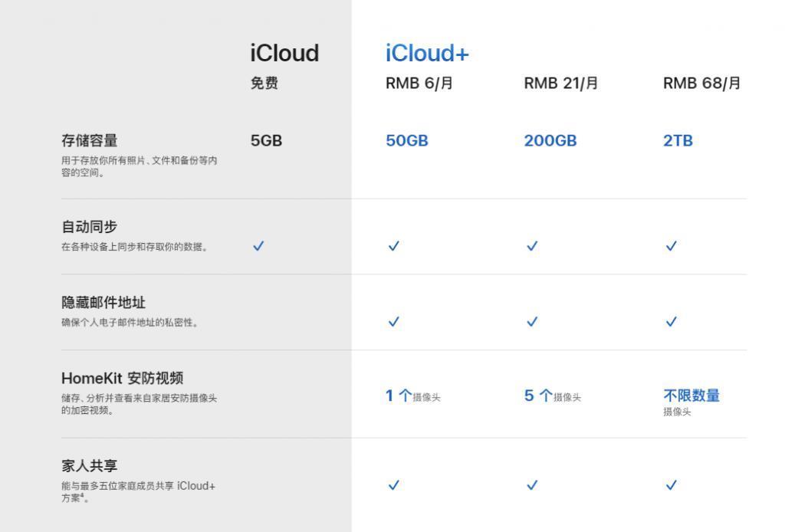The width and height of the screenshot is (785, 532).
Task: Click the 50GB plan's 隐藏邮件地址 checkmark
Action: point(393,322)
